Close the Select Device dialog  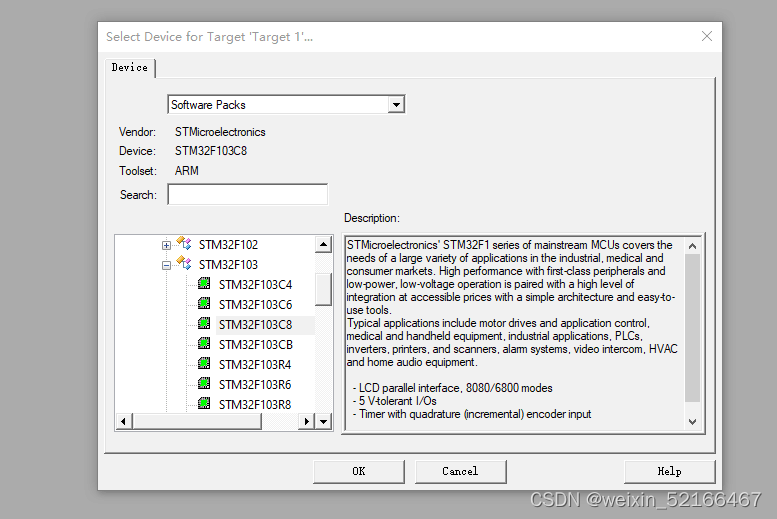(707, 36)
